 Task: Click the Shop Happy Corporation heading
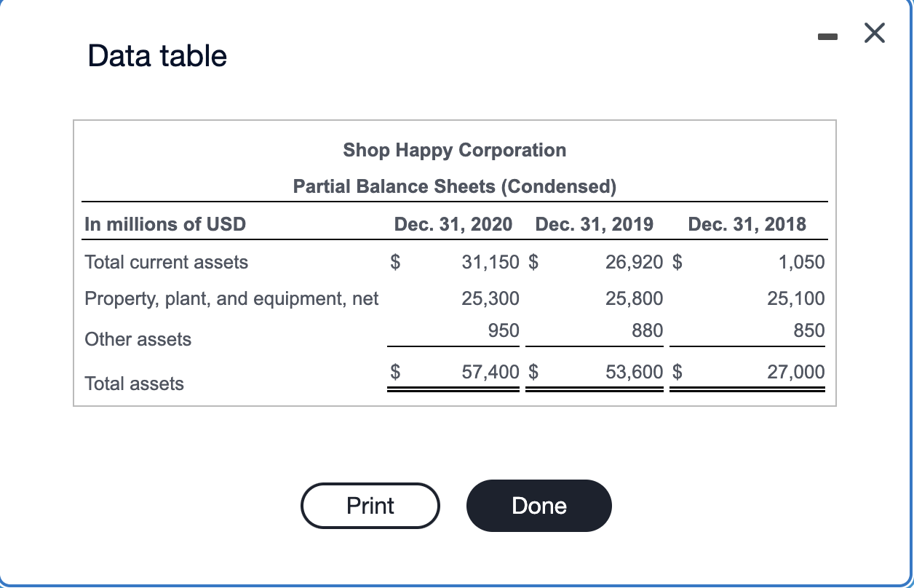[x=455, y=150]
